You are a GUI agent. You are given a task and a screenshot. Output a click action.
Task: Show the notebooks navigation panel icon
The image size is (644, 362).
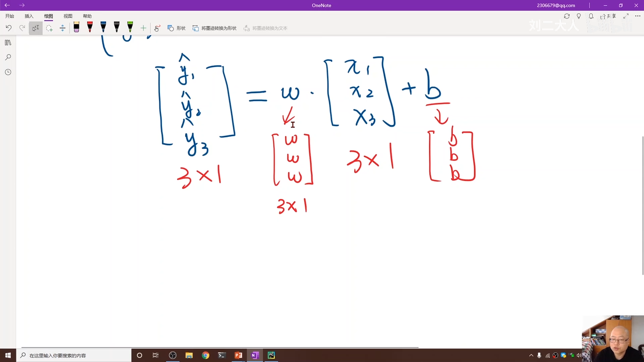8,43
